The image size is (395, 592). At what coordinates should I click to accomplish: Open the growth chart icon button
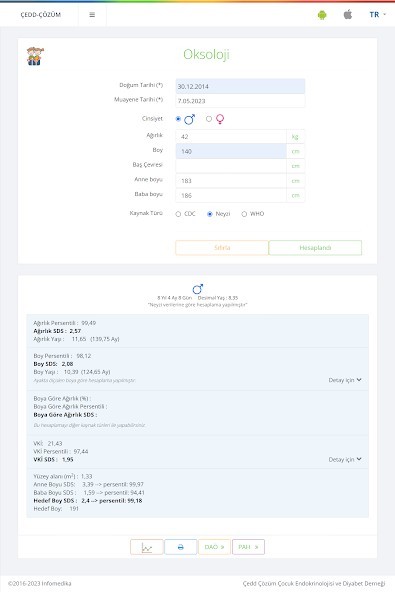click(147, 547)
